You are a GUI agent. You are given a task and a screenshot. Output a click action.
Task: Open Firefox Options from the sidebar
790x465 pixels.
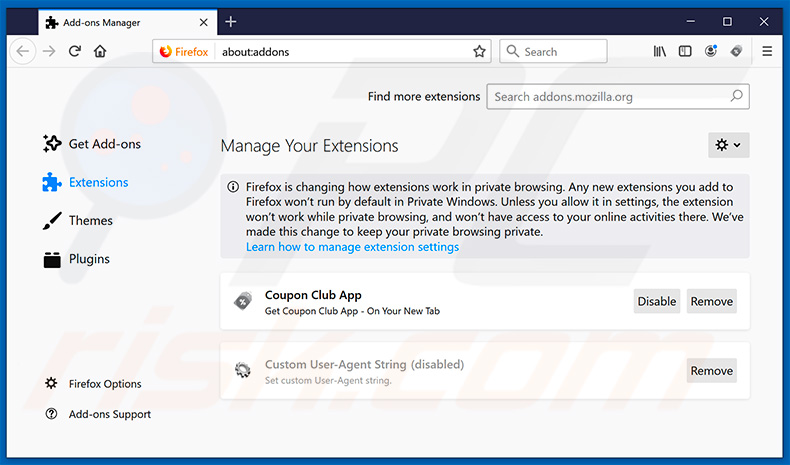pyautogui.click(x=93, y=384)
